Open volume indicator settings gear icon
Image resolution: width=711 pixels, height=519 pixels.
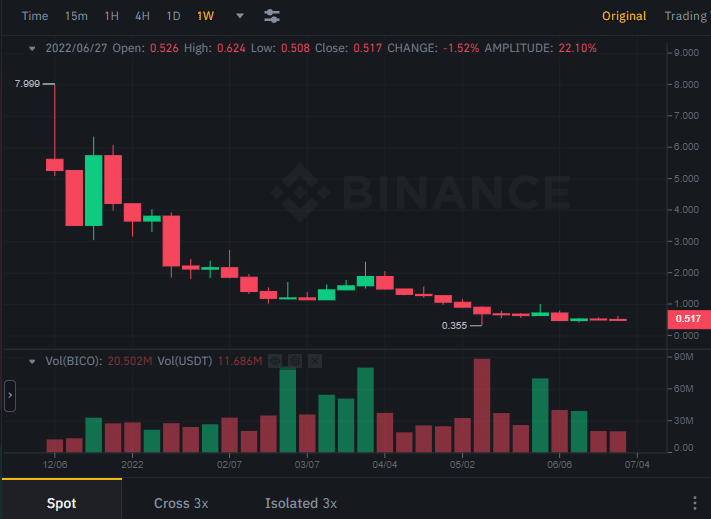[295, 361]
